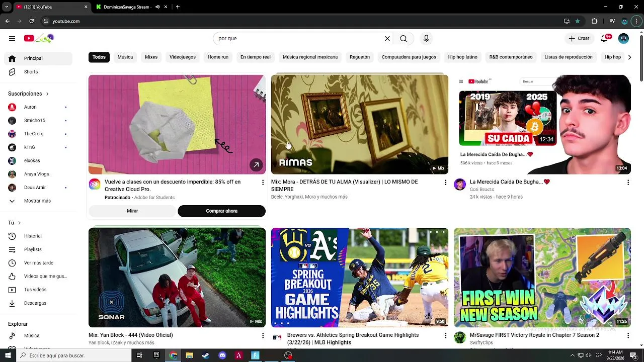This screenshot has width=644, height=362.
Task: Click the YouTube search input field
Action: point(299,38)
